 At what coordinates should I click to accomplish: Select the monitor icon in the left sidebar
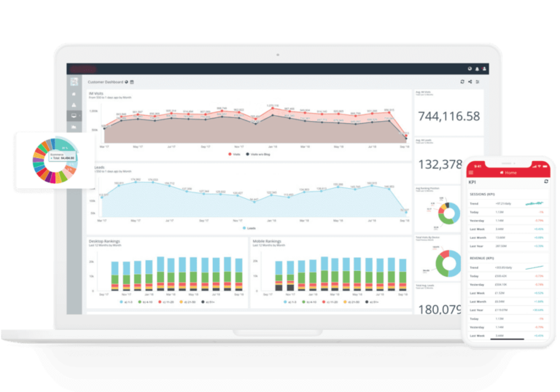point(74,116)
